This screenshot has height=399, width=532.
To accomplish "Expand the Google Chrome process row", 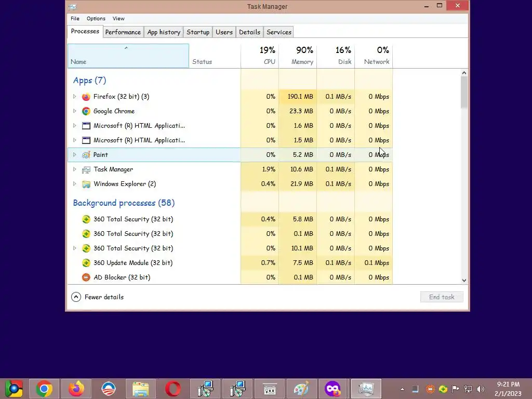I will click(x=75, y=111).
